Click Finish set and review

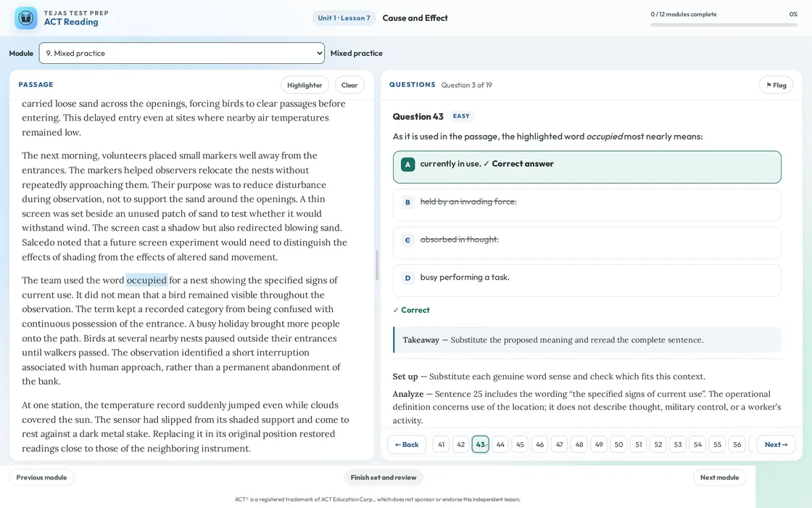tap(384, 478)
